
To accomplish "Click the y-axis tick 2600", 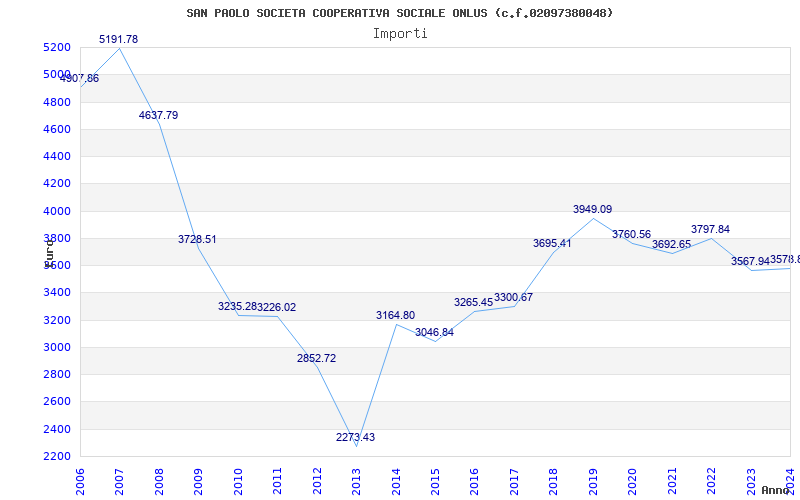I will (57, 402).
